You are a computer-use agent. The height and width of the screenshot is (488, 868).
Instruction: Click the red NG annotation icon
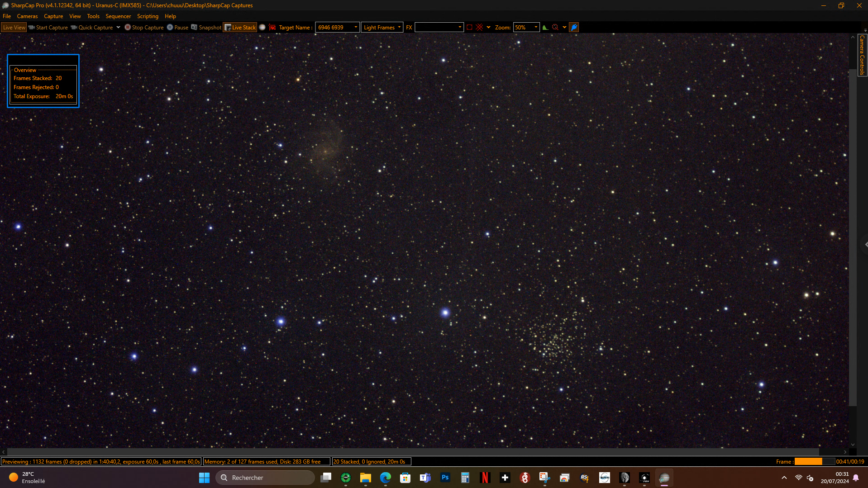[x=272, y=28]
